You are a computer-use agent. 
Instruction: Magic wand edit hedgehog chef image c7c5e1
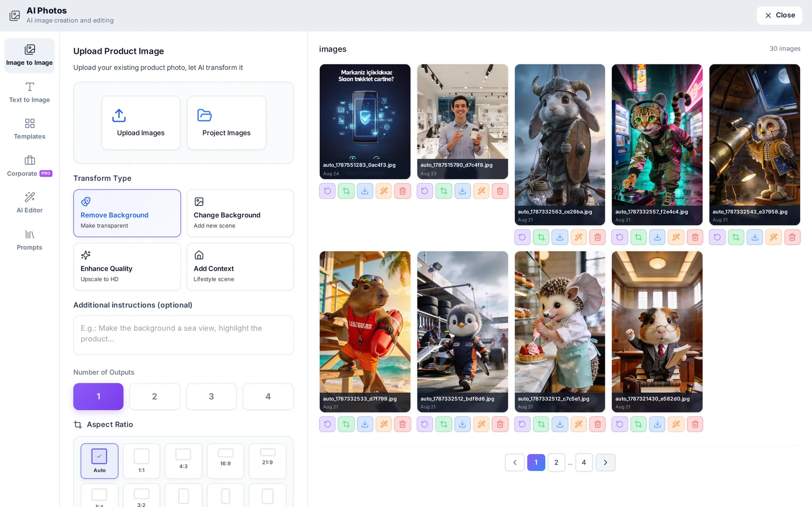(x=579, y=424)
